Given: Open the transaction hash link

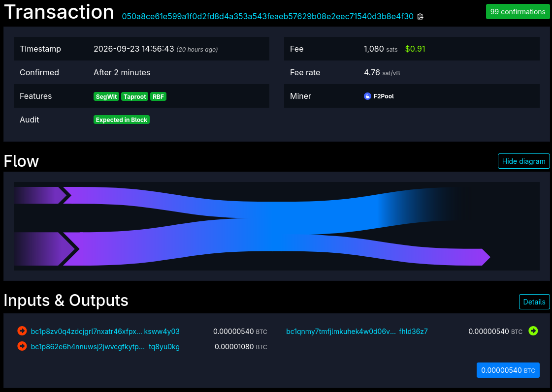Looking at the screenshot, I should [267, 17].
